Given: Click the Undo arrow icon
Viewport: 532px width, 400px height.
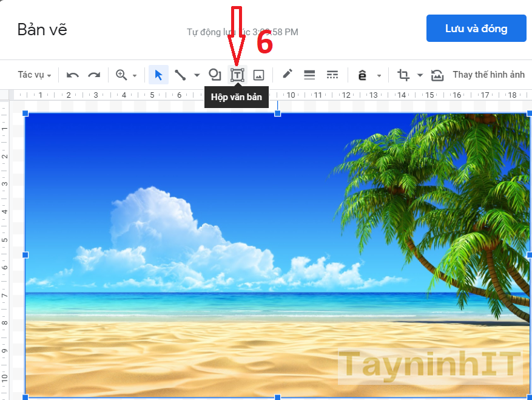Looking at the screenshot, I should coord(73,75).
